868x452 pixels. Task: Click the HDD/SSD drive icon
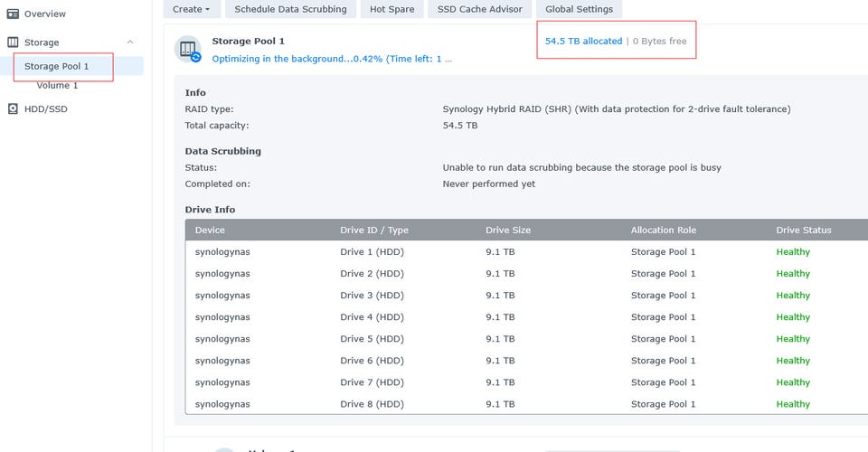pyautogui.click(x=13, y=109)
